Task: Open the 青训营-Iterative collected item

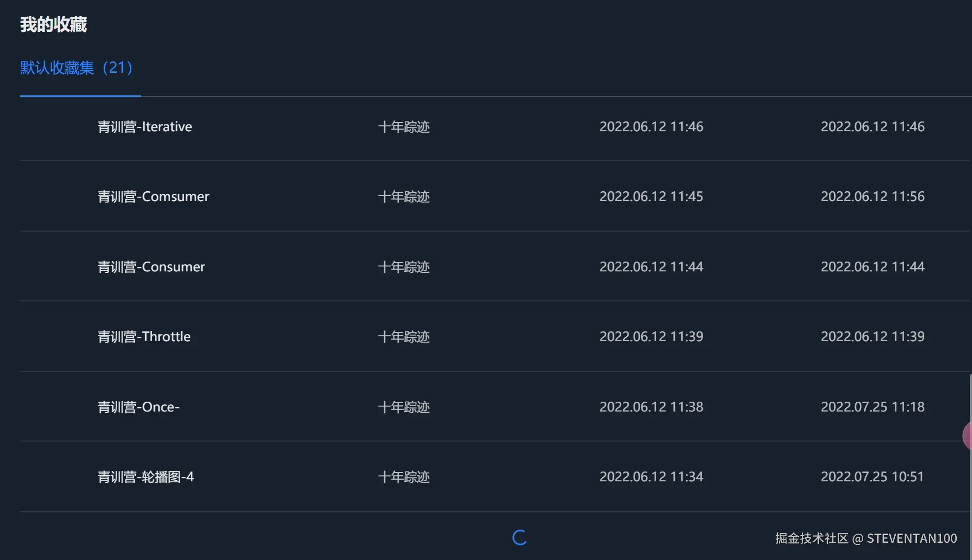Action: [x=145, y=126]
